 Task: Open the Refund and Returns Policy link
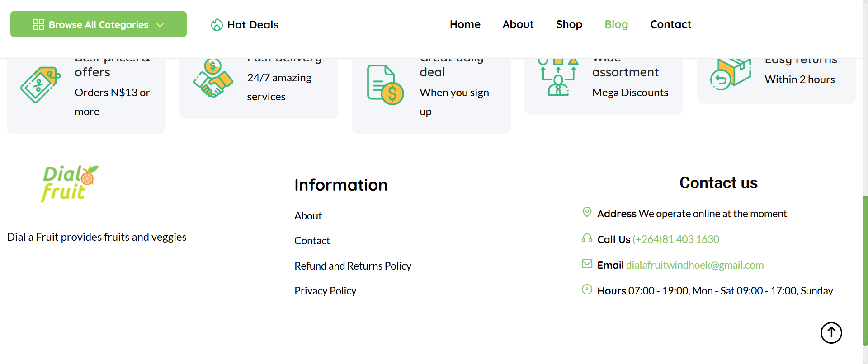pos(353,266)
